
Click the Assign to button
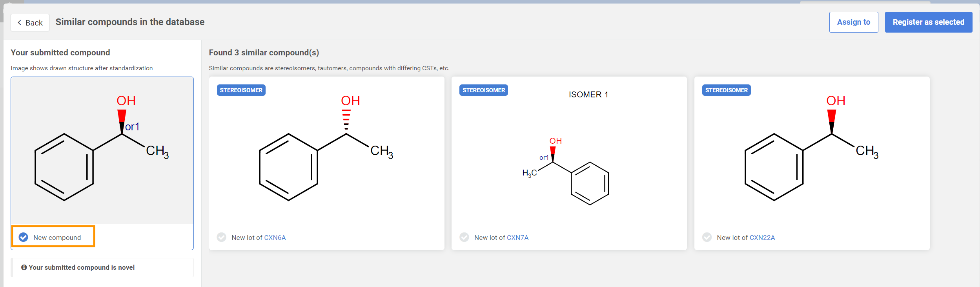pyautogui.click(x=853, y=22)
